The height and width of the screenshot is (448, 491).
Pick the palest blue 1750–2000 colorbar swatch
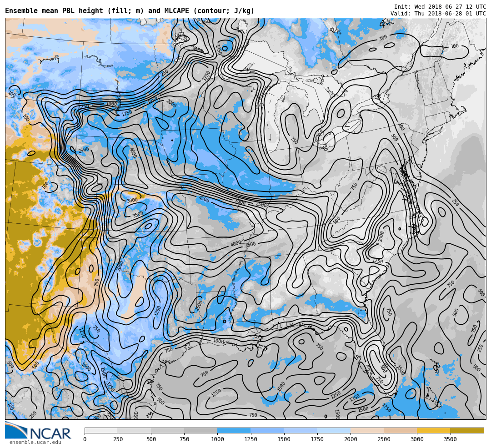(334, 430)
